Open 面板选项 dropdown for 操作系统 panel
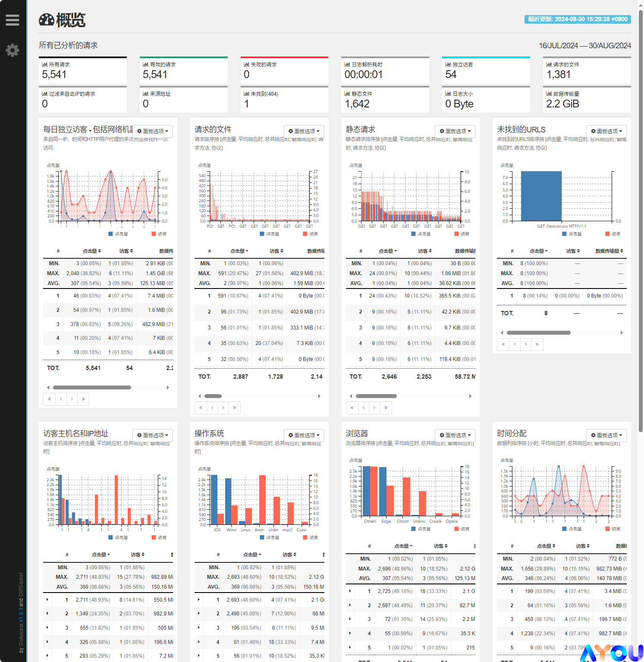644x662 pixels. click(x=304, y=435)
